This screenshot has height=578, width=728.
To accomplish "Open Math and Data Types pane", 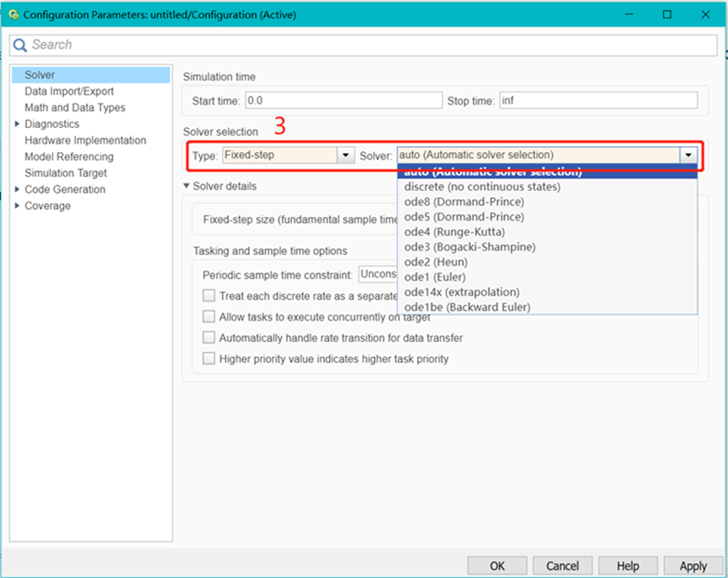I will (75, 107).
